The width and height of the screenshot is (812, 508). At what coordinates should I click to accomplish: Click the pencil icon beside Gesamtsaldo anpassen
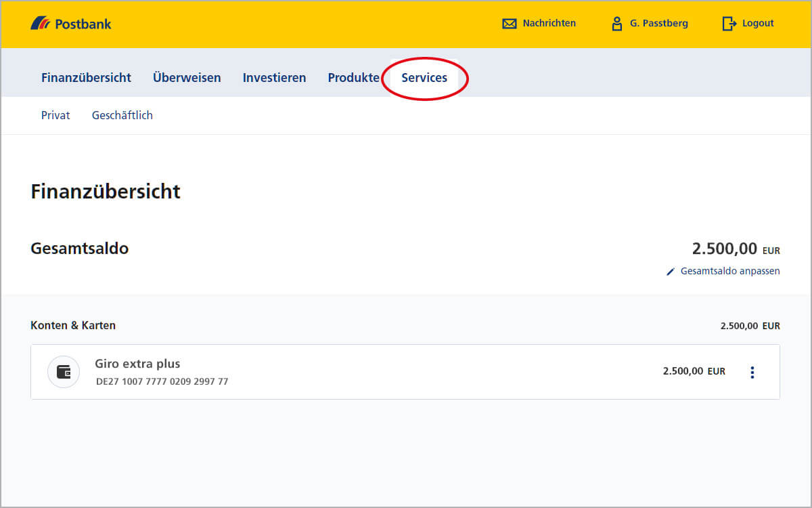(x=671, y=272)
